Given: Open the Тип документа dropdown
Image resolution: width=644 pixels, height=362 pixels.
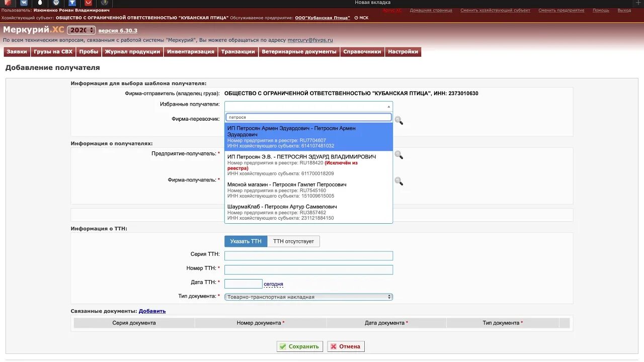Looking at the screenshot, I should (308, 297).
